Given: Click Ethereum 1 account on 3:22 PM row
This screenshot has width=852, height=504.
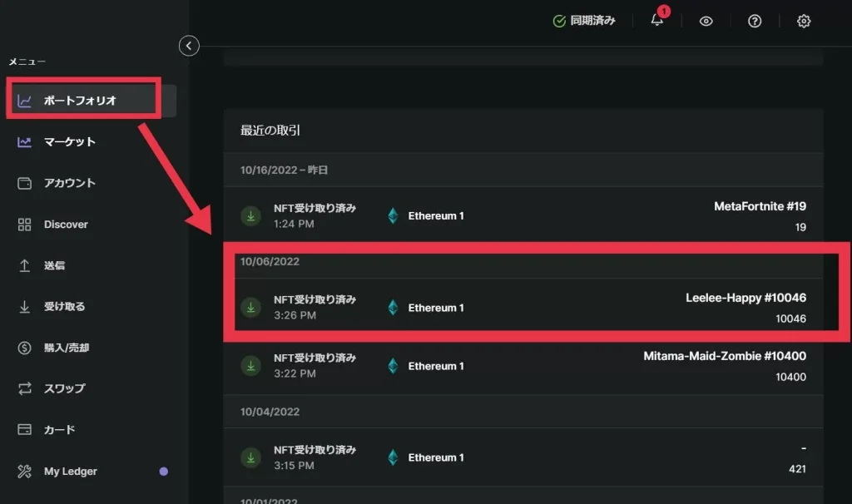Looking at the screenshot, I should pyautogui.click(x=436, y=366).
